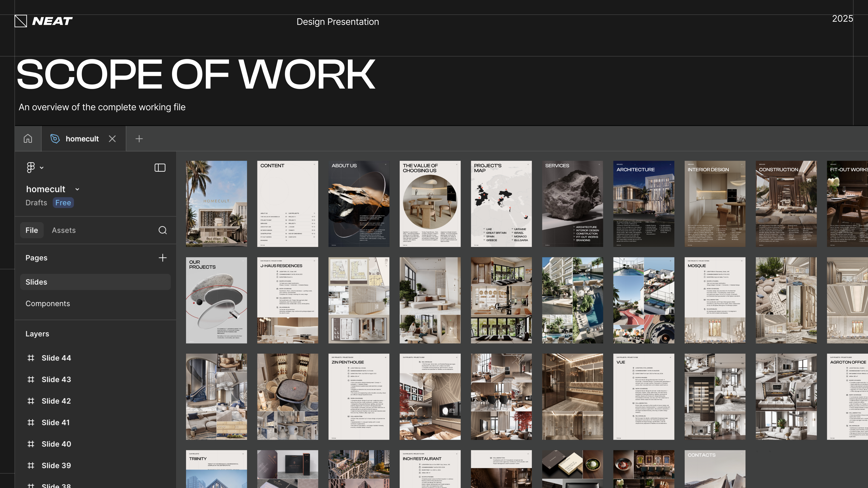Click the Drafts location link

click(x=36, y=203)
